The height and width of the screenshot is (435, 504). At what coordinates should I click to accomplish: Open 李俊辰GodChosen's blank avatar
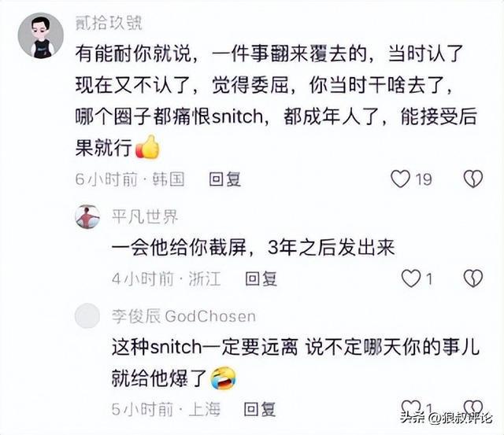pos(87,316)
